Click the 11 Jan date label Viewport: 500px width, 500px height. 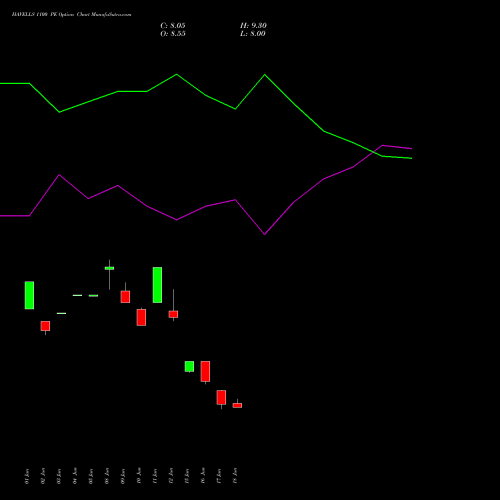coord(155,476)
